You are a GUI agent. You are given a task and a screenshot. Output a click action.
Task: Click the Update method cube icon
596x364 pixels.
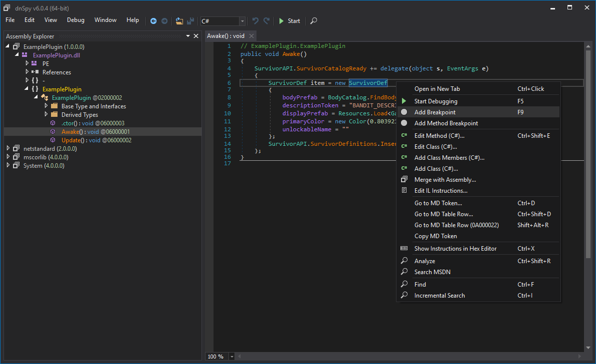pos(53,140)
